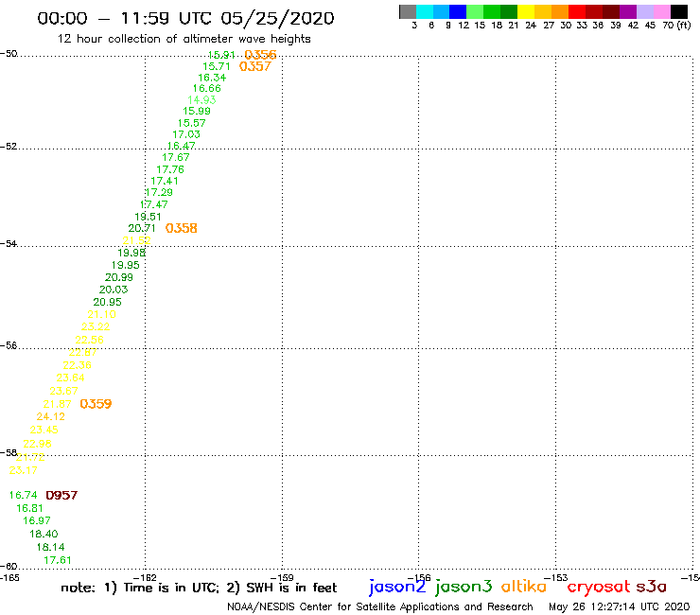
Task: Click the cryosat satellite legend label
Action: tap(599, 587)
